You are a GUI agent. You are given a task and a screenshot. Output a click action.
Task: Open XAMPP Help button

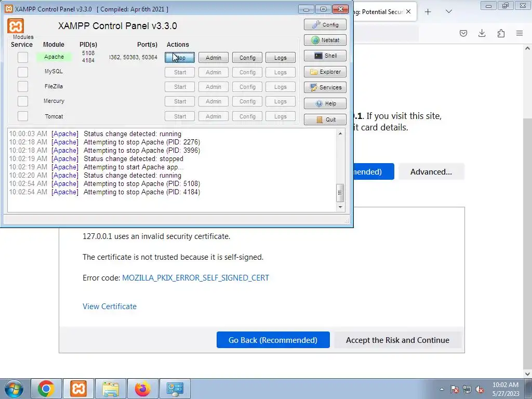click(325, 103)
